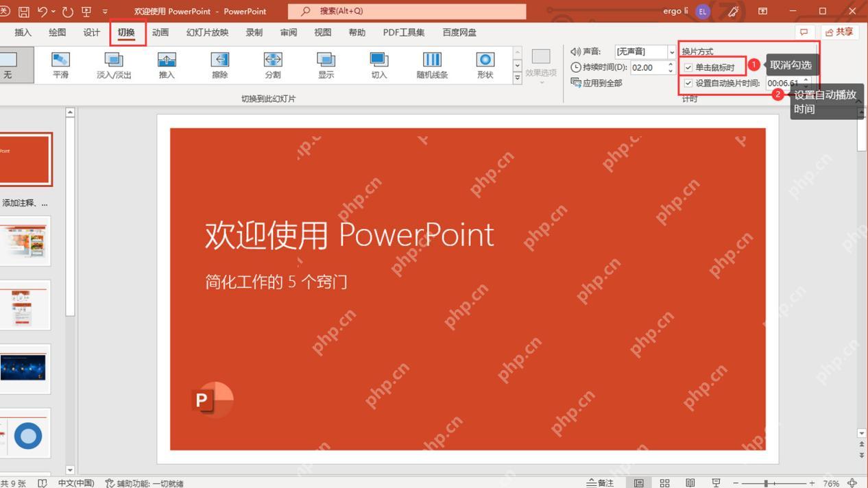Click the slide title 欢迎使用 PowerPoint
Viewport: 868px width, 488px height.
[349, 234]
